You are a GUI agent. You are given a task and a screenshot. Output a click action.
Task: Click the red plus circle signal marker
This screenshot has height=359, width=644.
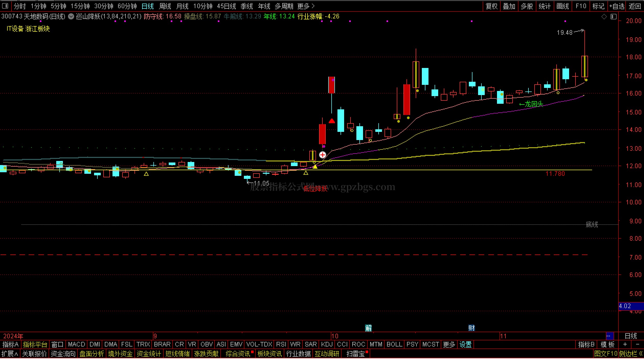[323, 155]
